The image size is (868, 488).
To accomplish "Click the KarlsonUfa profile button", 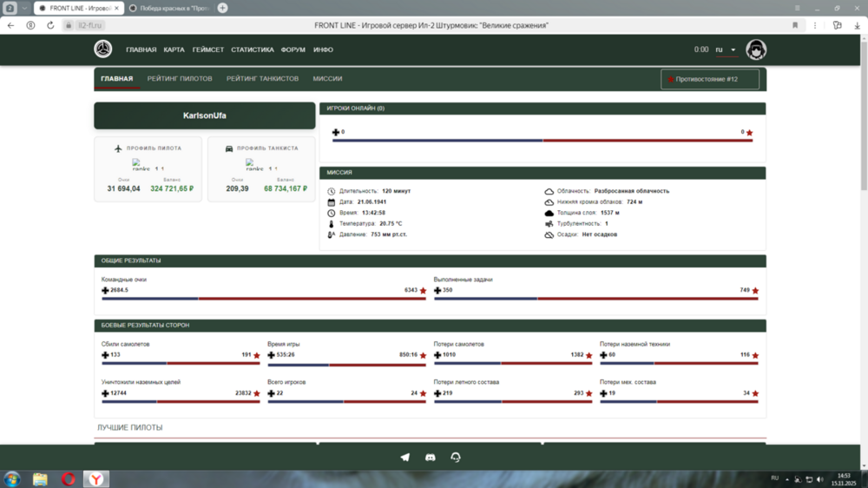I will (x=204, y=115).
